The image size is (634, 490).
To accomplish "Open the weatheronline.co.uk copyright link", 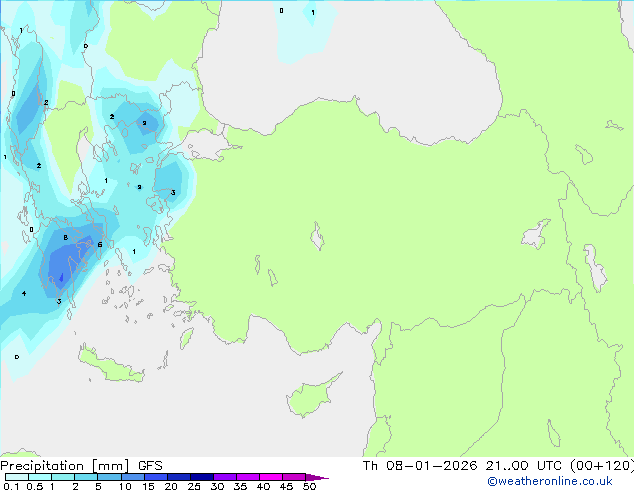I will (x=549, y=481).
